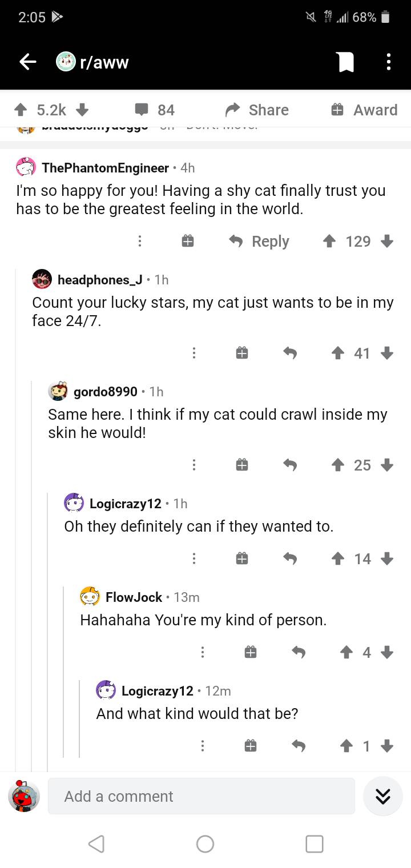Viewport: 411px width, 868px height.
Task: Open options menu on headphones_J's comment
Action: [194, 353]
